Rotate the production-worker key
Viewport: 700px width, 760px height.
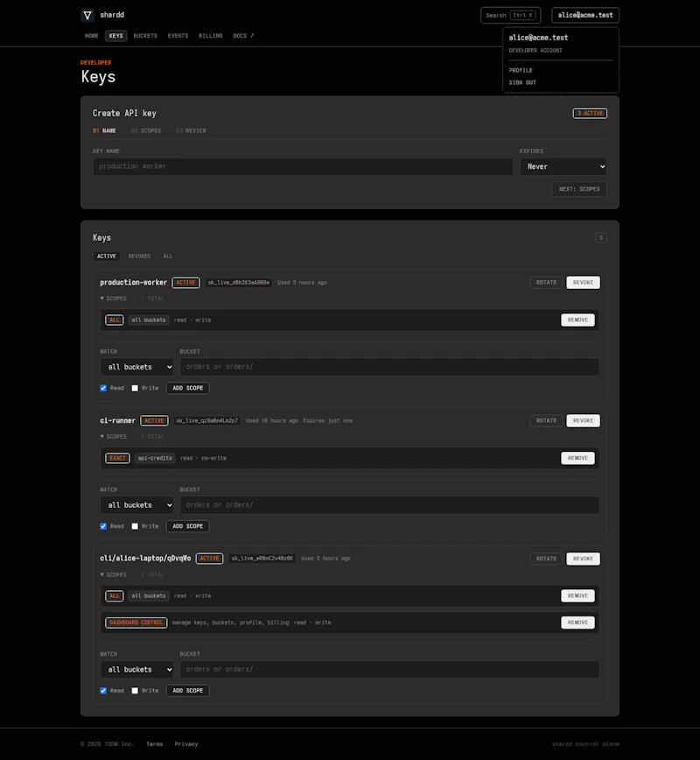click(x=546, y=283)
